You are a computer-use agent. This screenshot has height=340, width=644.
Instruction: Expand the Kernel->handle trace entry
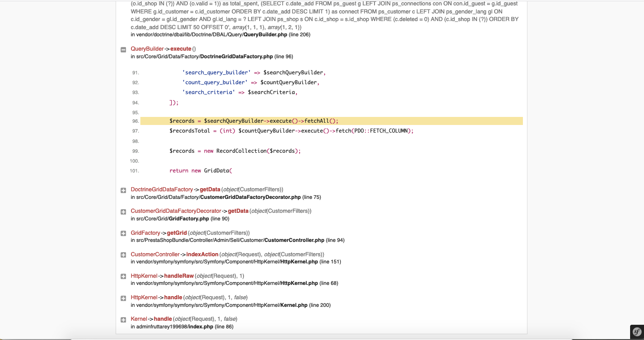(123, 320)
